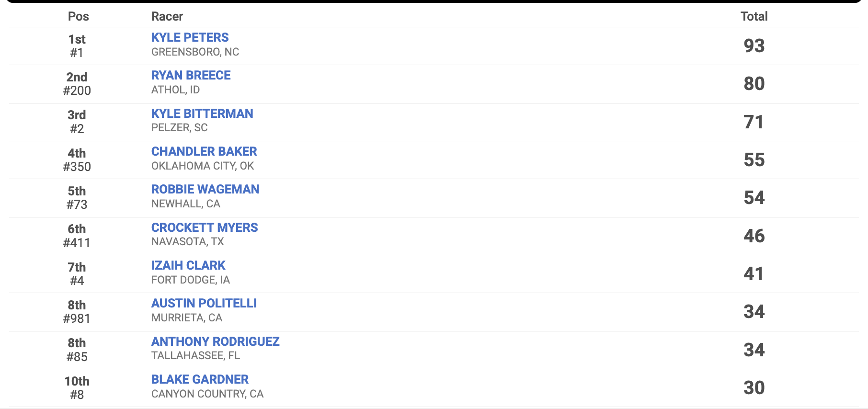
Task: Click the Pos column header
Action: click(x=78, y=16)
